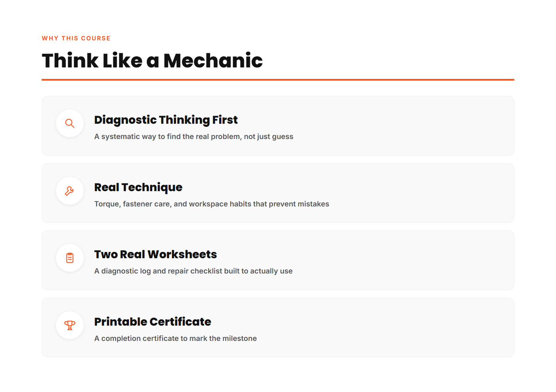Click the wrench icon beside Real Technique

(70, 191)
